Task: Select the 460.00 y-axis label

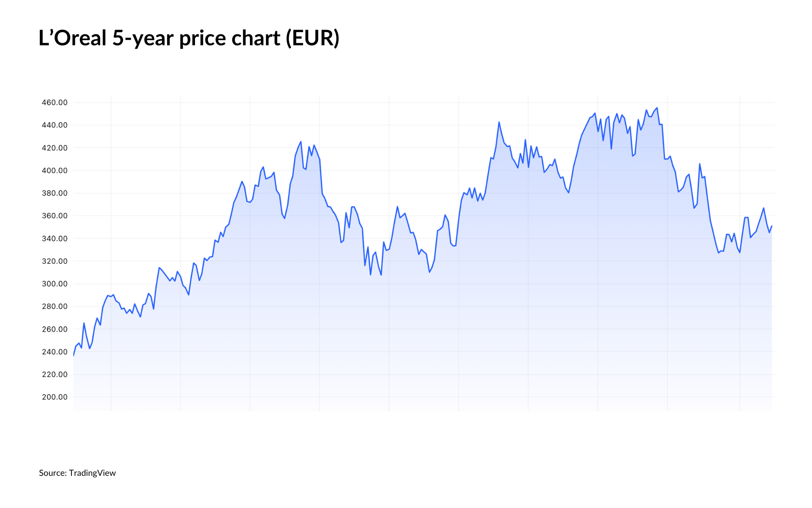Action: point(55,102)
